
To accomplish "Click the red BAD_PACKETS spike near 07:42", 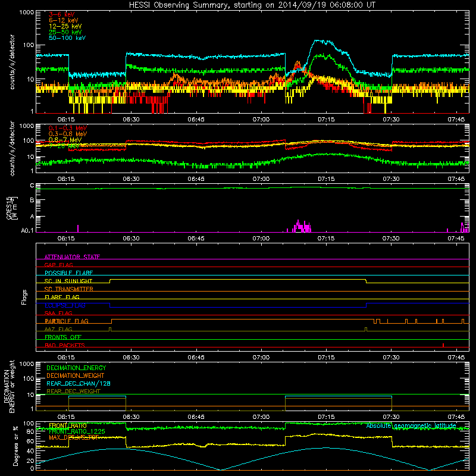I will (443, 345).
